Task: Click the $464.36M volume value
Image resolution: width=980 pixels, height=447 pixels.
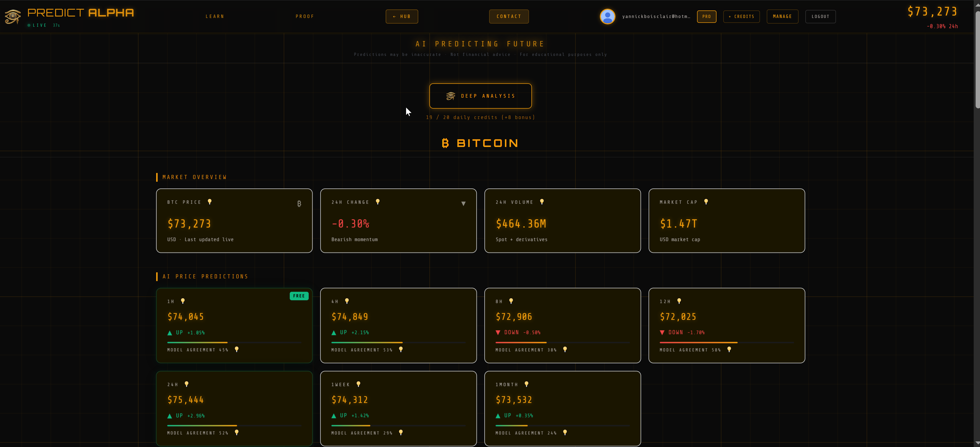Action: (x=521, y=224)
